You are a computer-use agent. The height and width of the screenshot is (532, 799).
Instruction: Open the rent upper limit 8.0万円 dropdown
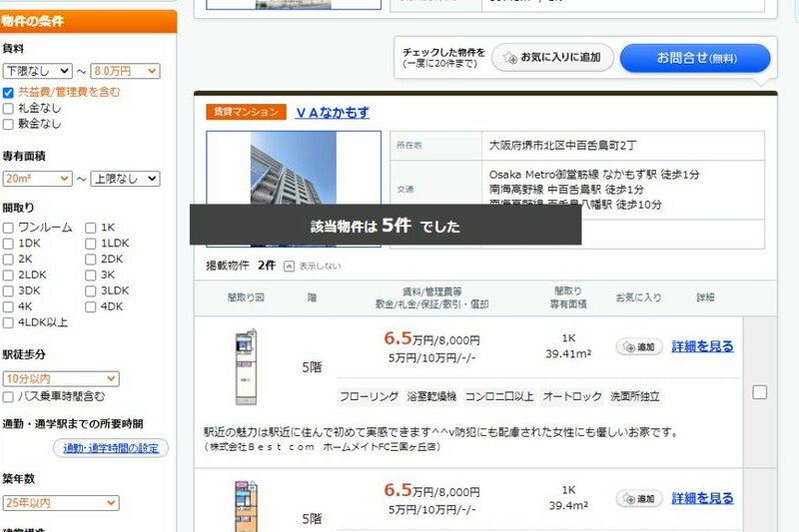[125, 71]
